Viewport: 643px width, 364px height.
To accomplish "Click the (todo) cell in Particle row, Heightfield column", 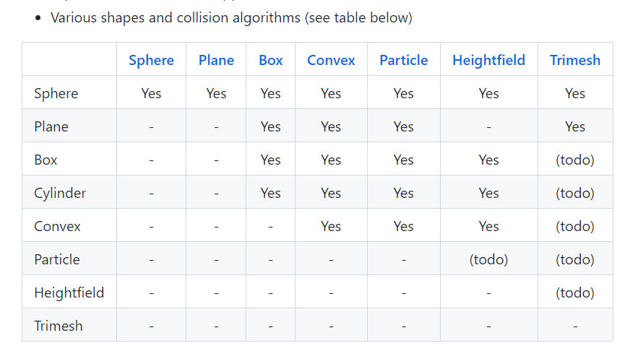I will pyautogui.click(x=488, y=259).
